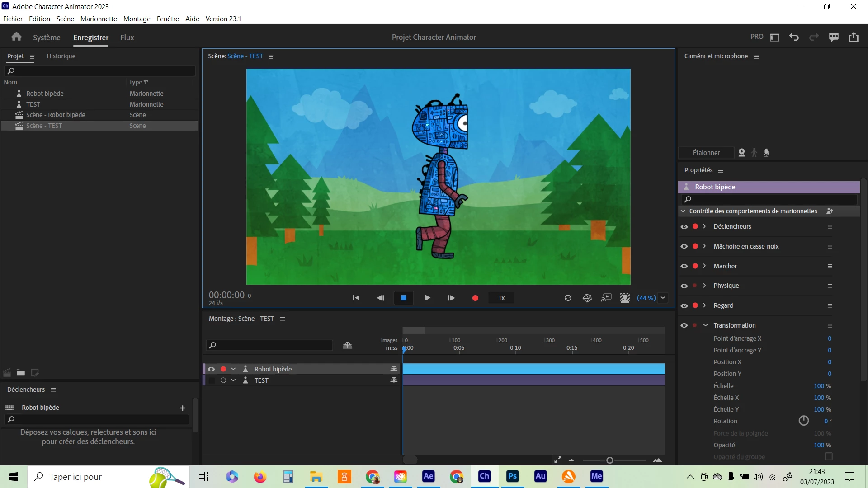Open the scene zoom percentage dropdown

pyautogui.click(x=663, y=298)
